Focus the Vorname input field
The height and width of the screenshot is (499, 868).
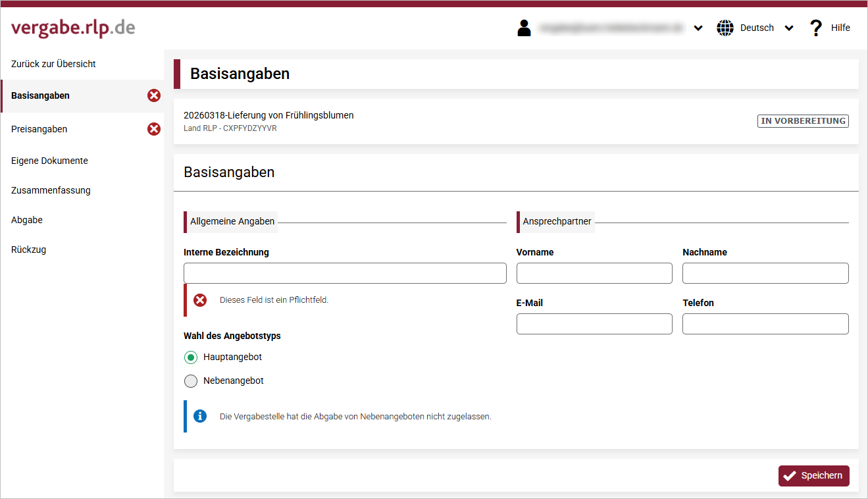(594, 273)
